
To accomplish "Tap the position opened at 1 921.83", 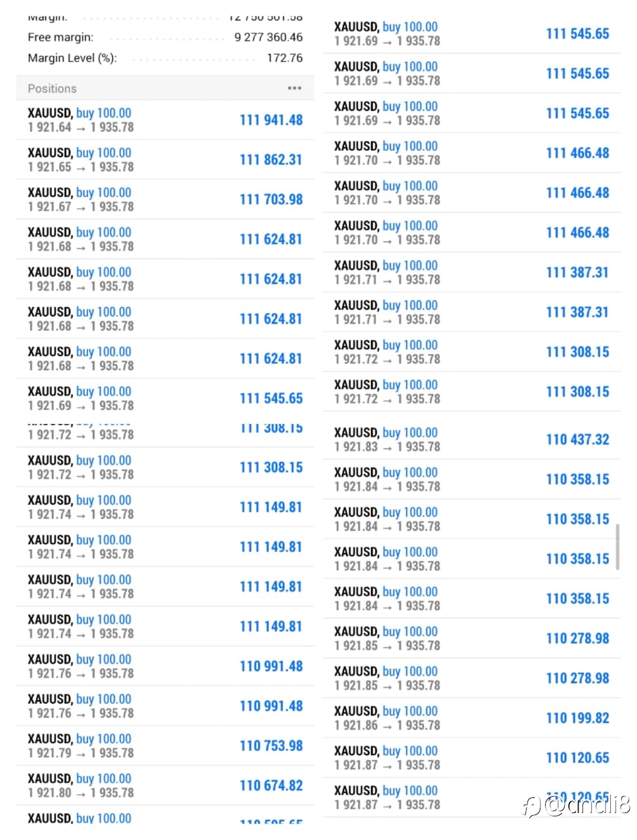I will (472, 440).
